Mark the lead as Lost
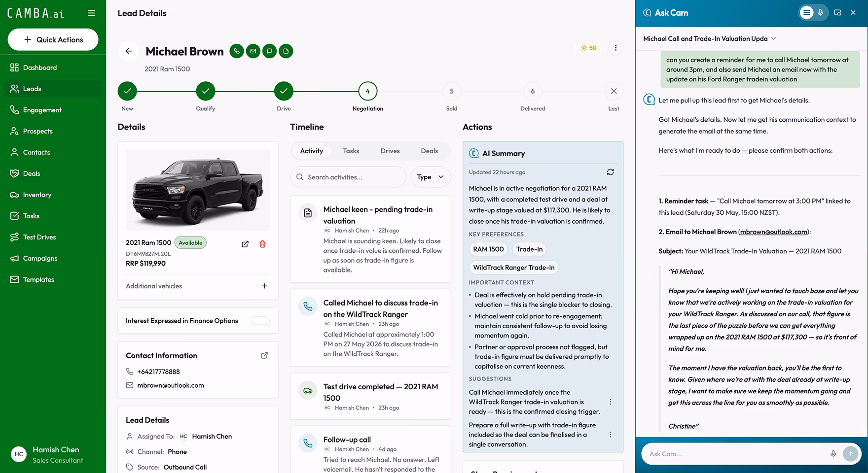This screenshot has height=473, width=868. [x=614, y=91]
